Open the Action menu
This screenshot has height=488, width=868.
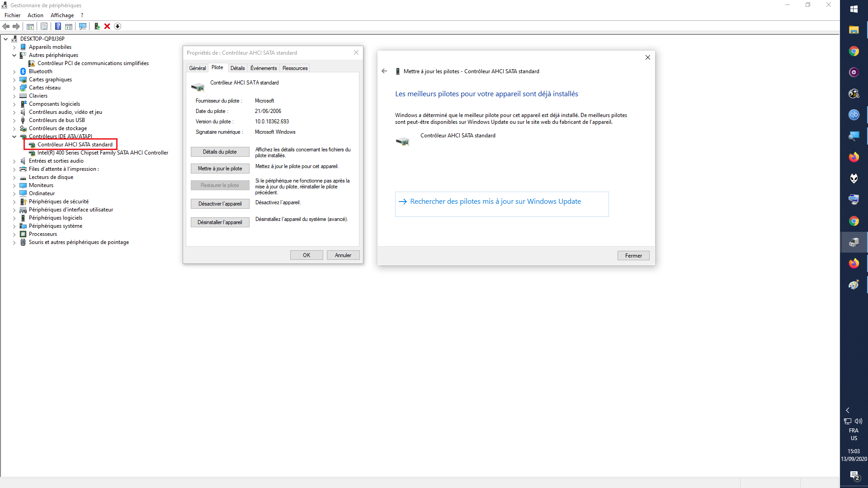(x=35, y=15)
